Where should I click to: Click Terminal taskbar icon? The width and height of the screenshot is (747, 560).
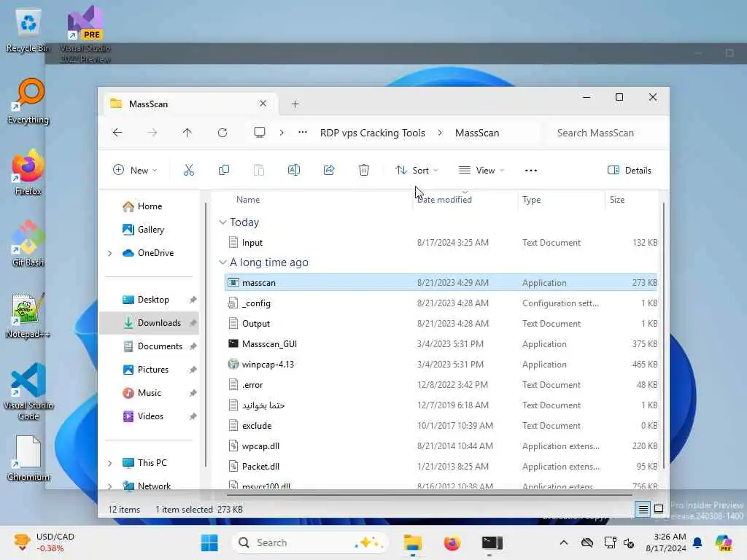[x=492, y=542]
